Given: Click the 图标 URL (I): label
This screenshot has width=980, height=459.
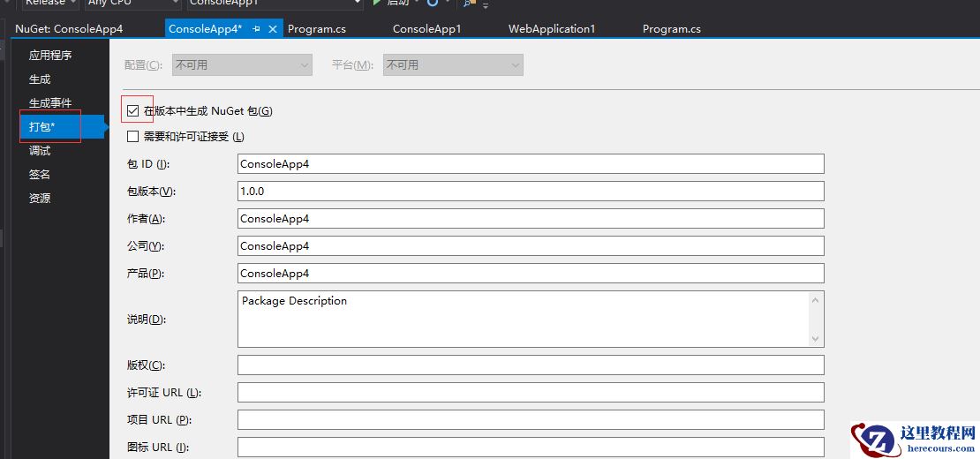Looking at the screenshot, I should (x=158, y=448).
